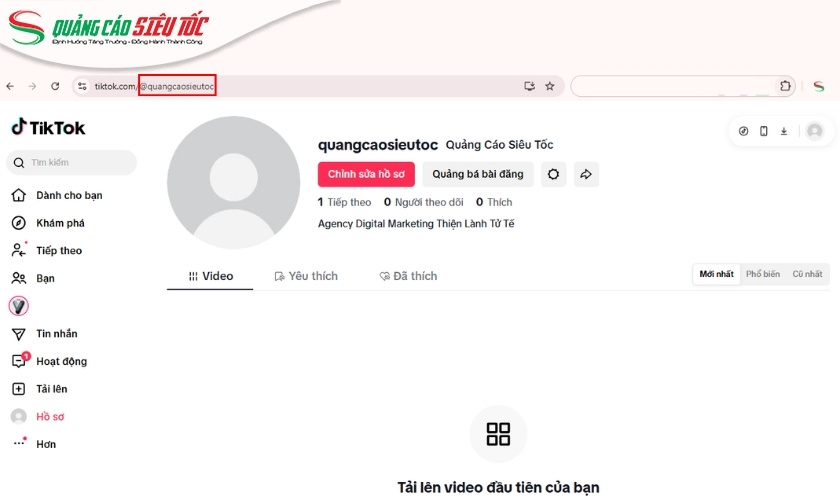This screenshot has width=840, height=500.
Task: Sort videos by Cũ nhất
Action: (x=807, y=274)
